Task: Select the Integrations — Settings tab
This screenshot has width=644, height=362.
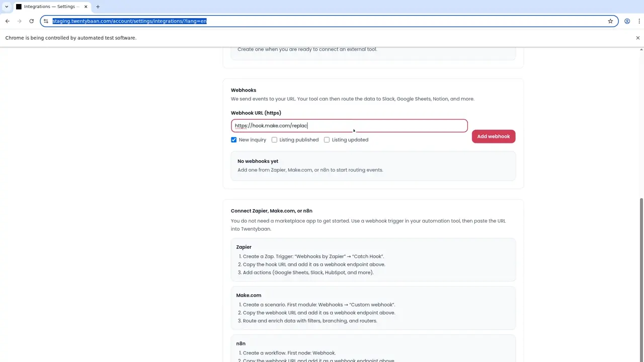Action: coord(50,7)
